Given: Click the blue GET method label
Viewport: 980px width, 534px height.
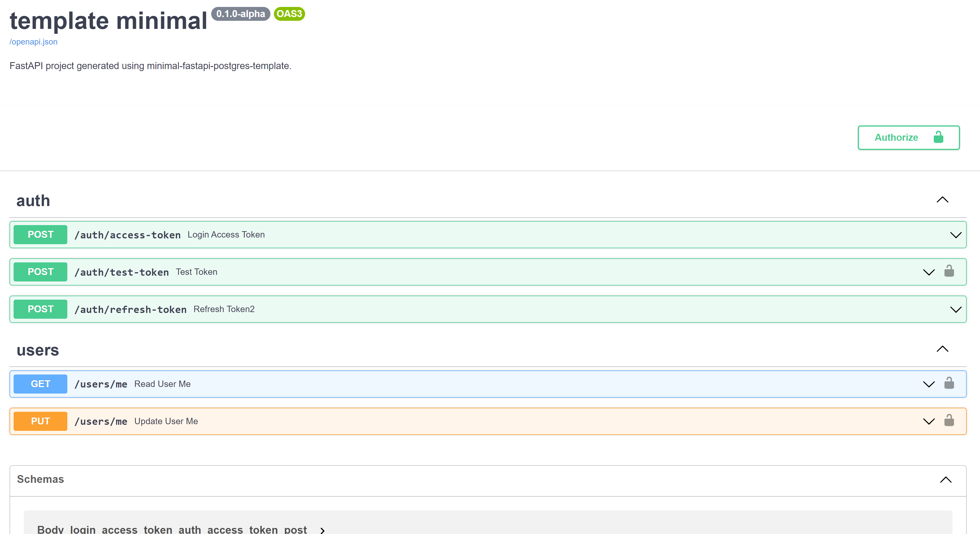Looking at the screenshot, I should [40, 384].
